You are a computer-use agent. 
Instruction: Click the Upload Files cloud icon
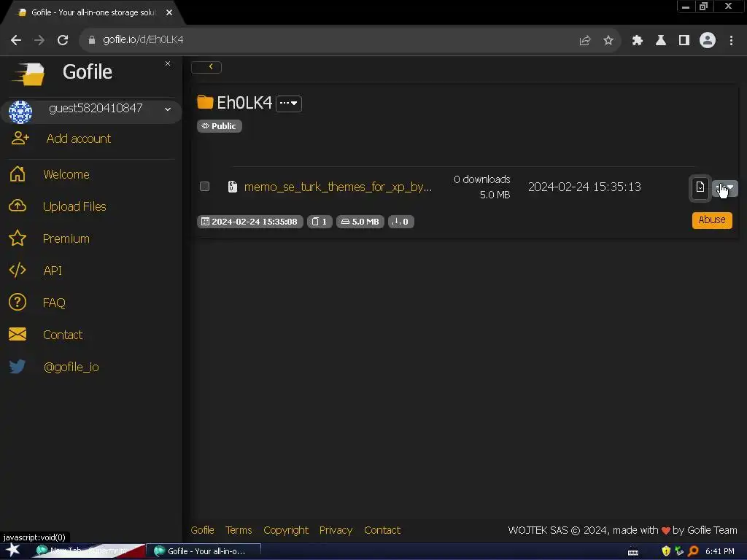(18, 206)
